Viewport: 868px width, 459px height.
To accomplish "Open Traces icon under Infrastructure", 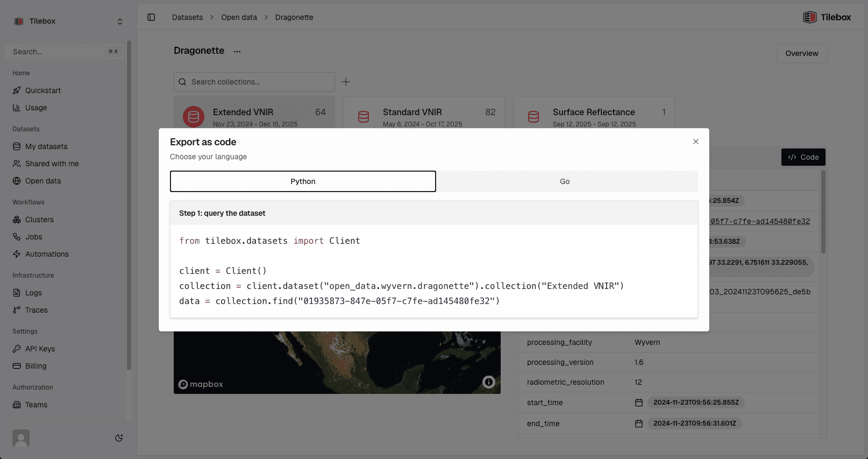I will 17,310.
